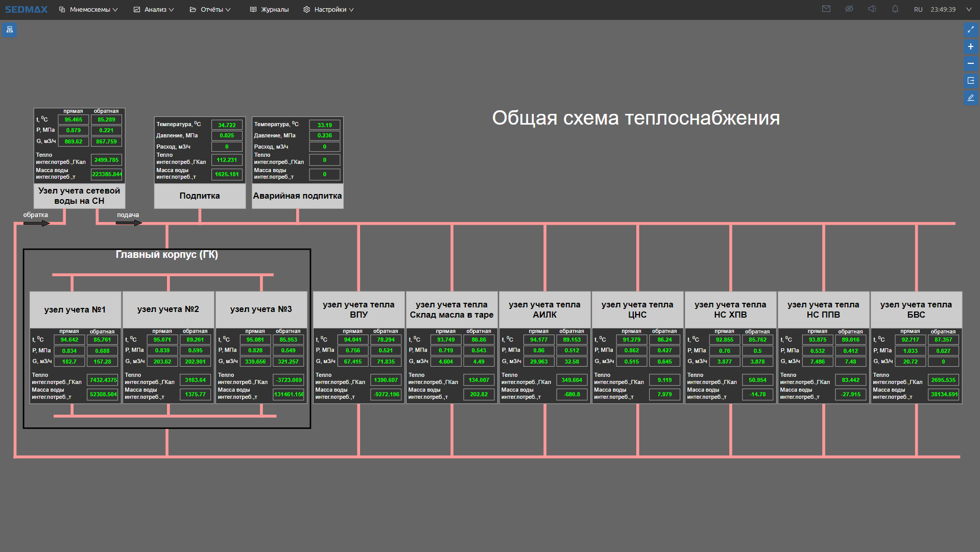Zoom out of the schema with minus icon
Image resolution: width=980 pixels, height=552 pixels.
click(971, 64)
